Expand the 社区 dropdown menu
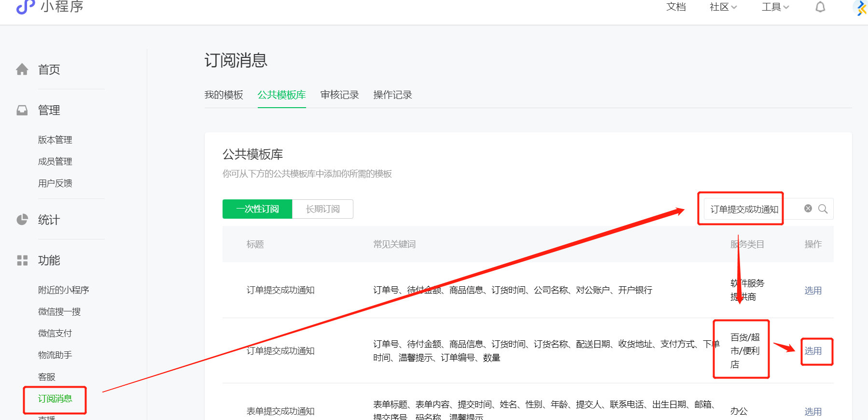This screenshot has height=420, width=868. [723, 7]
